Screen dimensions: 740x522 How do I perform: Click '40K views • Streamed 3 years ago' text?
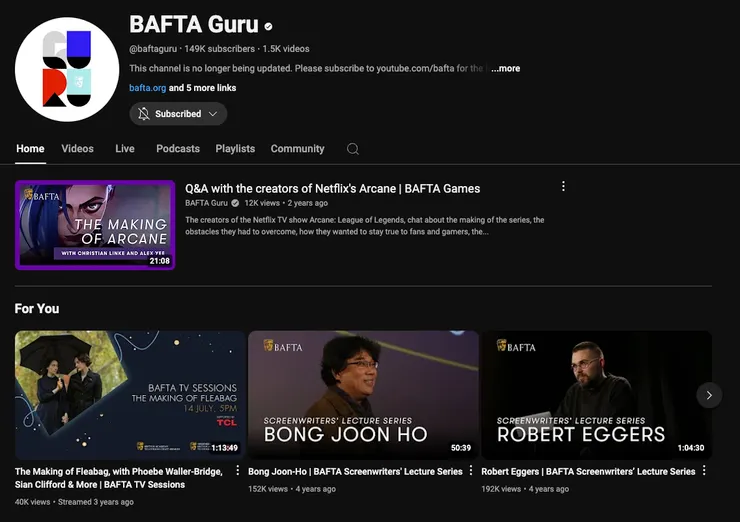click(74, 502)
